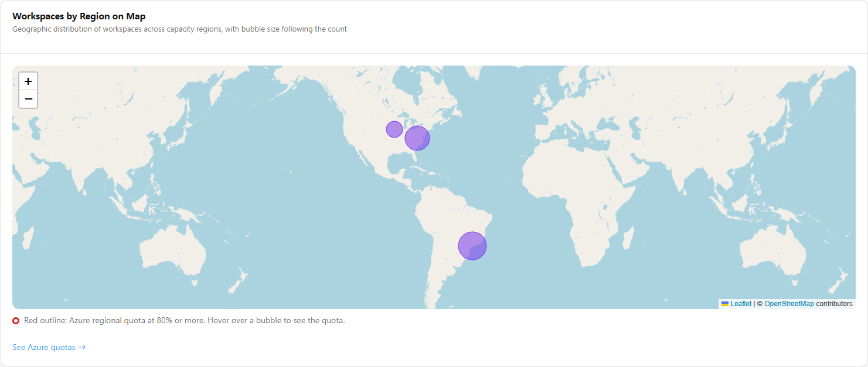Click the 'contributors' attribution text
Image resolution: width=868 pixels, height=367 pixels.
[x=834, y=304]
